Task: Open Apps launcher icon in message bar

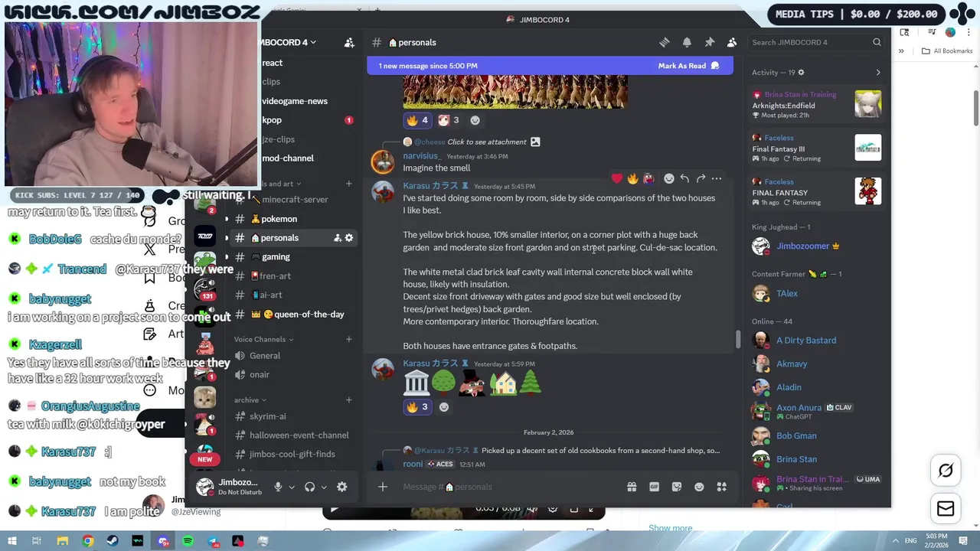Action: click(721, 487)
